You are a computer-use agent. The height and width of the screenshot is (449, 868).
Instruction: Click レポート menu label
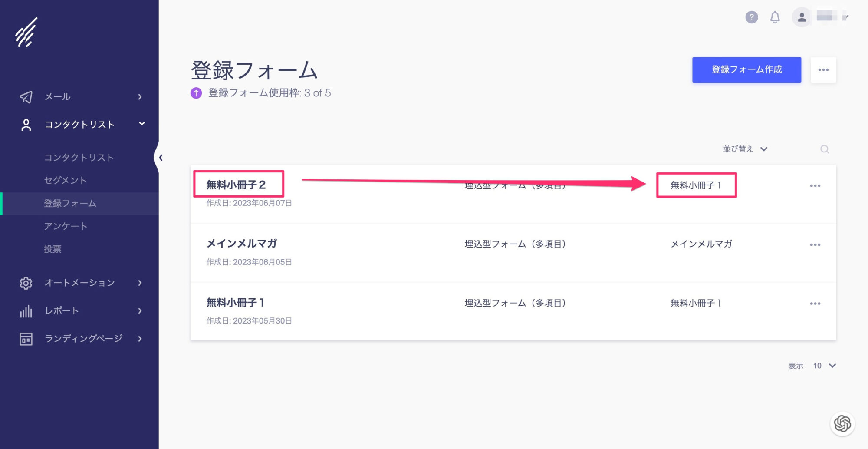62,311
